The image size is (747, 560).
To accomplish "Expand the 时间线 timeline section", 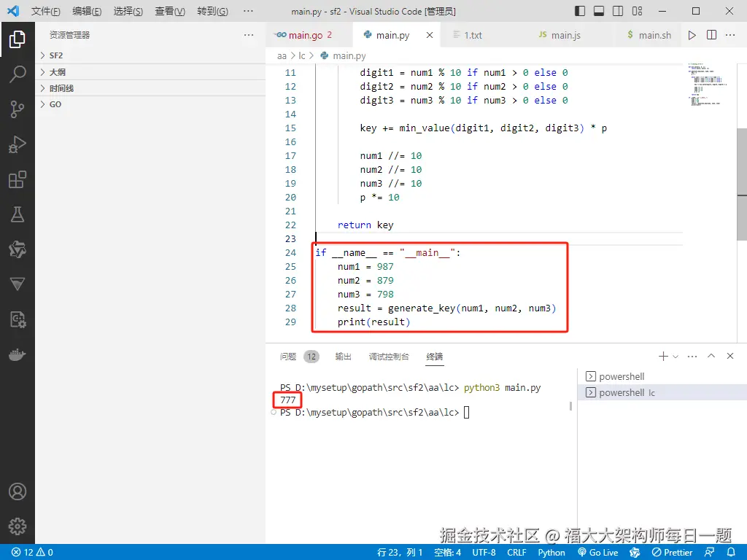I will click(150, 88).
